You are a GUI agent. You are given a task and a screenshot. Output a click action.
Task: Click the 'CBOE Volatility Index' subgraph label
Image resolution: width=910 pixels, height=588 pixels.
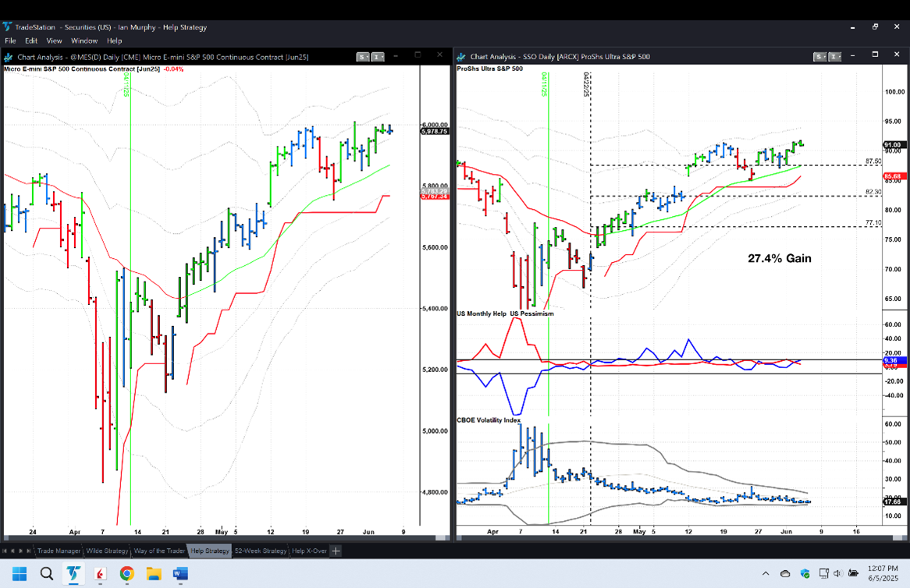click(x=489, y=420)
